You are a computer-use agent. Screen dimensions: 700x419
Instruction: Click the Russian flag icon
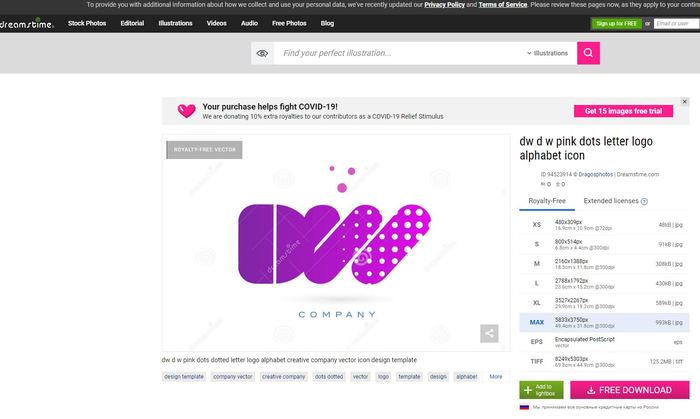coord(524,407)
